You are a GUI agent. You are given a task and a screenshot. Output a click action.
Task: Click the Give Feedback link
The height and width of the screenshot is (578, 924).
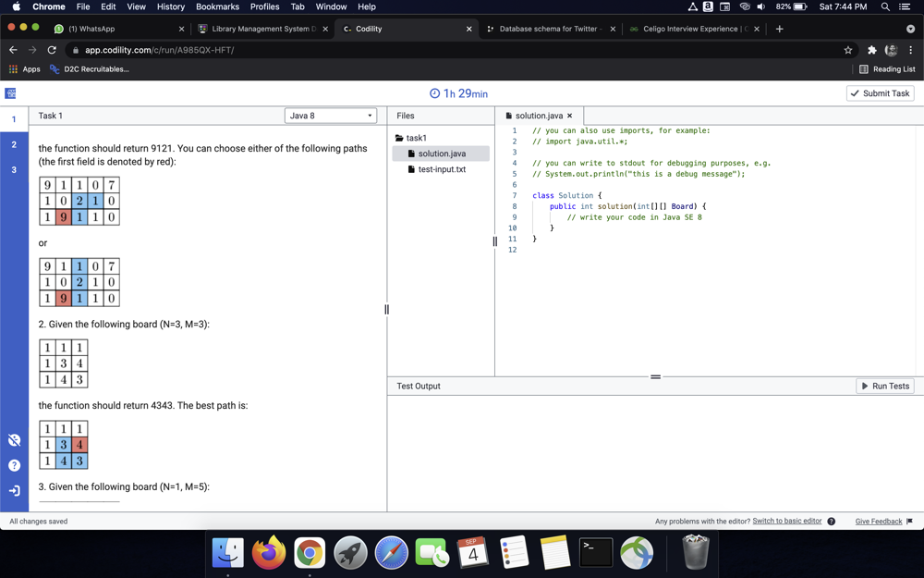coord(878,522)
